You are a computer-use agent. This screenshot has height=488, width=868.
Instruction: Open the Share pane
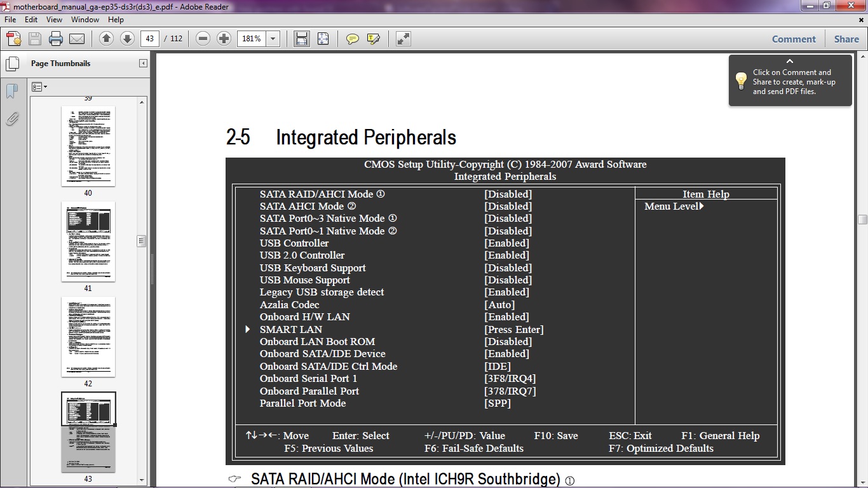pyautogui.click(x=846, y=39)
